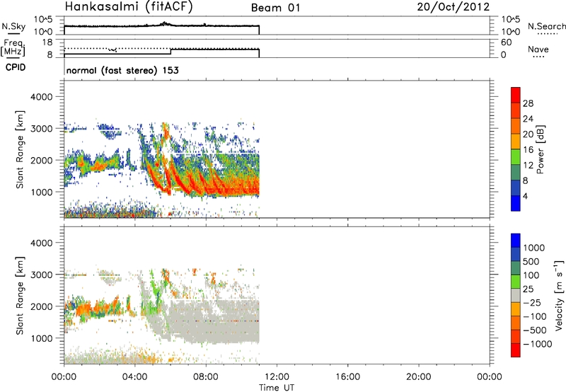Click the 04:00 time axis label

(x=134, y=377)
